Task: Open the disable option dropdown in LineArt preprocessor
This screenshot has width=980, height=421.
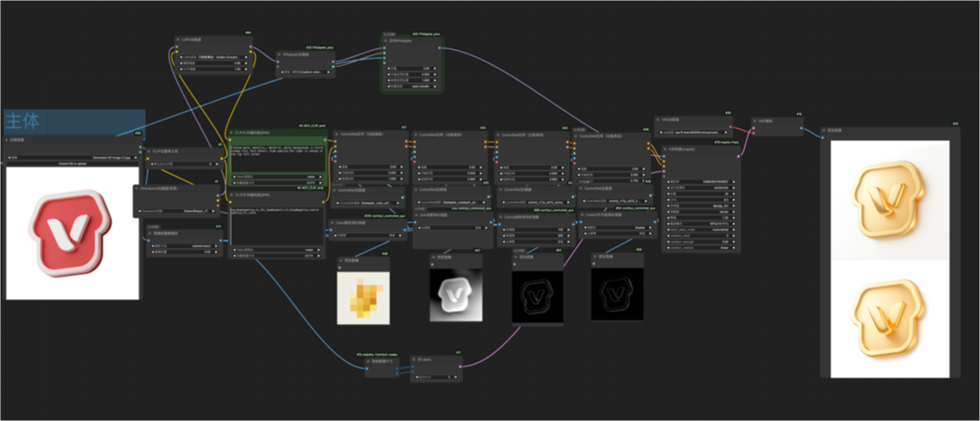Action: (x=617, y=227)
